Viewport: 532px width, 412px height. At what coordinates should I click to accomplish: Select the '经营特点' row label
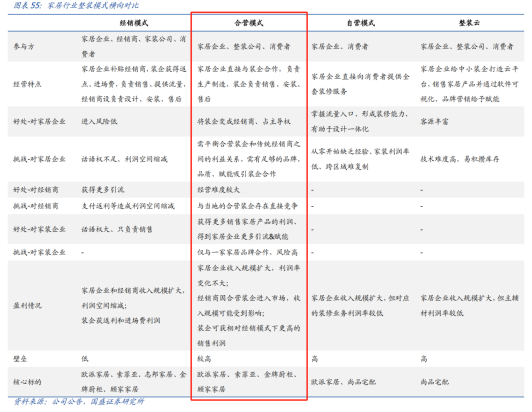27,84
